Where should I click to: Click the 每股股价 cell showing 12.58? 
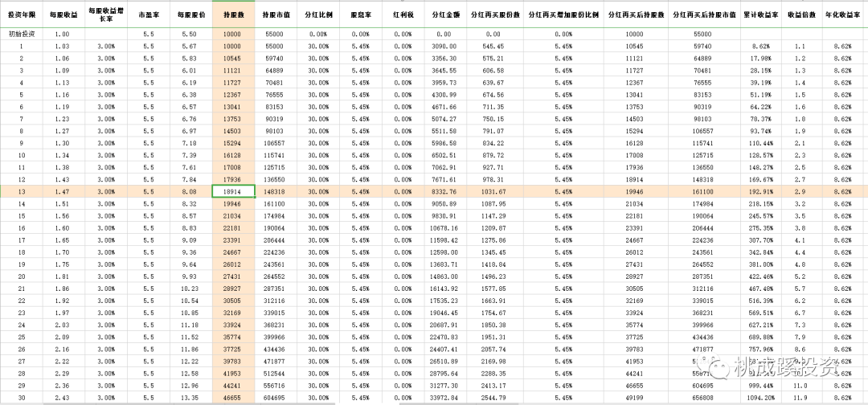190,374
